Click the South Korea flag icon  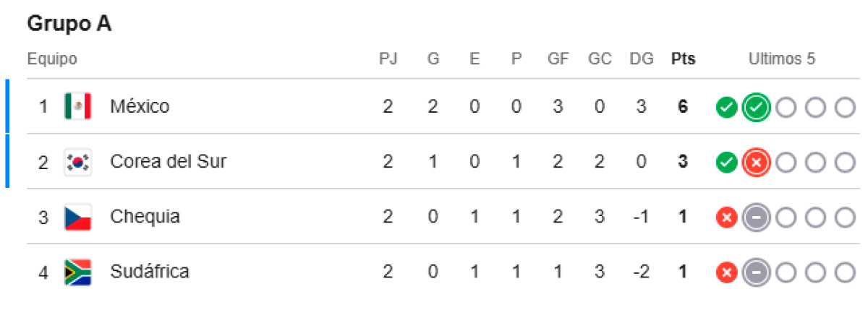(x=77, y=162)
